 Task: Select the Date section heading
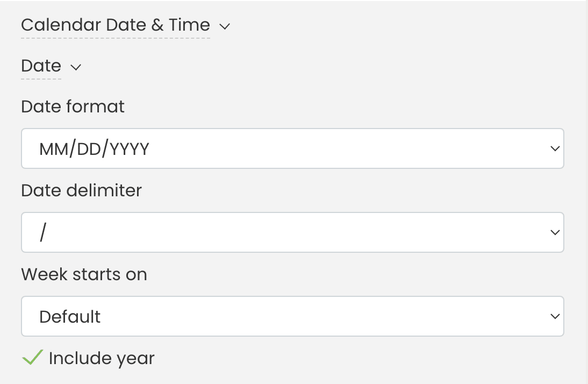(41, 66)
